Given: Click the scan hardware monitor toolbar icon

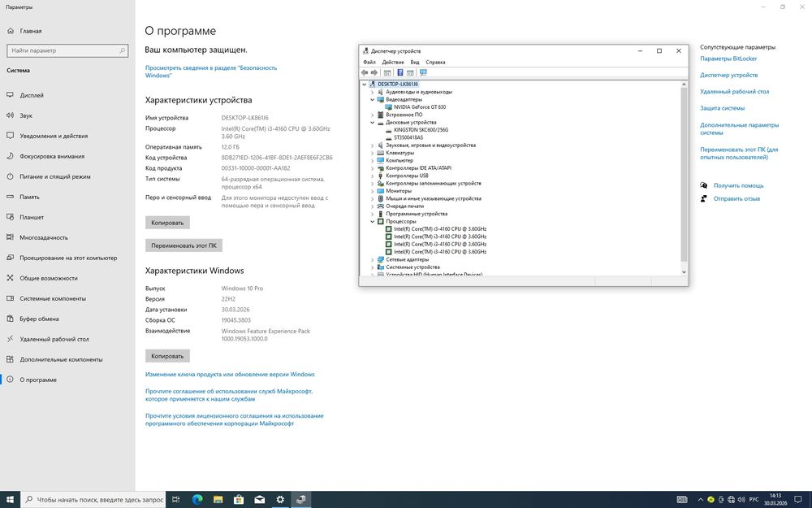Looking at the screenshot, I should (423, 72).
